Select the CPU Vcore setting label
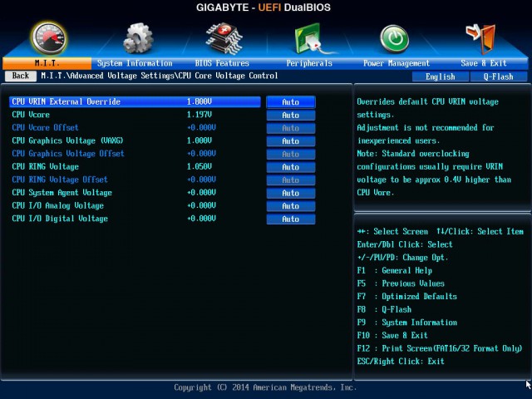The image size is (532, 399). coord(31,115)
